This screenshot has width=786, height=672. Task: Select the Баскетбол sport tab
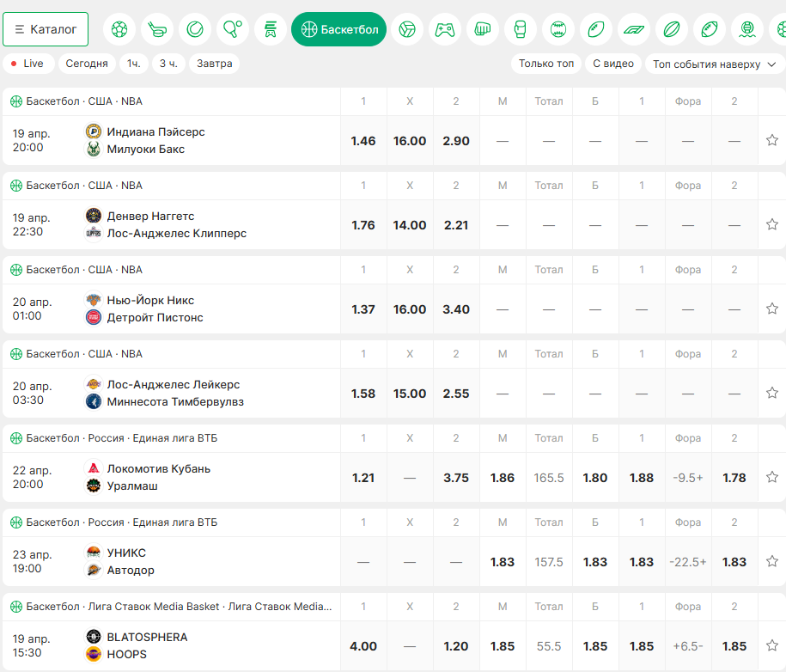pyautogui.click(x=338, y=29)
